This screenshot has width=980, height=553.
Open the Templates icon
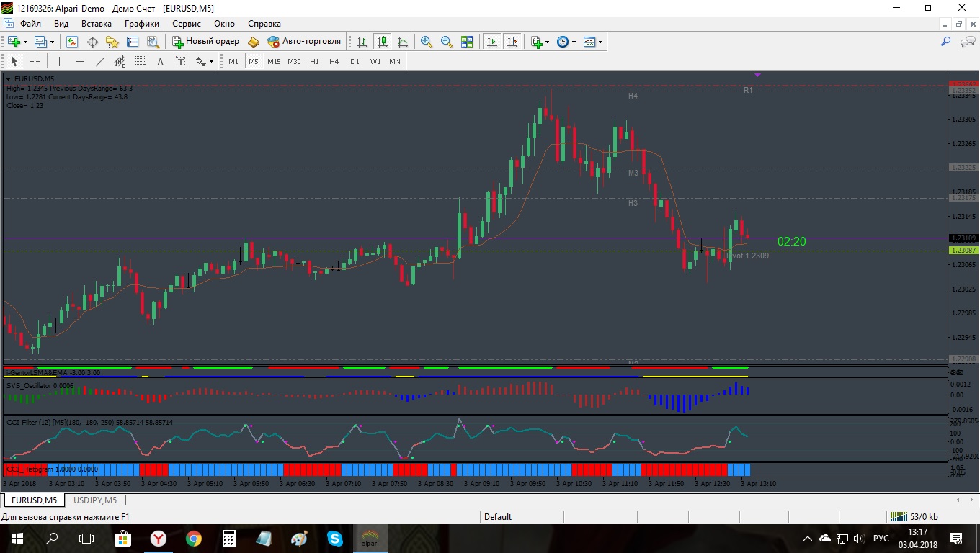tap(589, 42)
